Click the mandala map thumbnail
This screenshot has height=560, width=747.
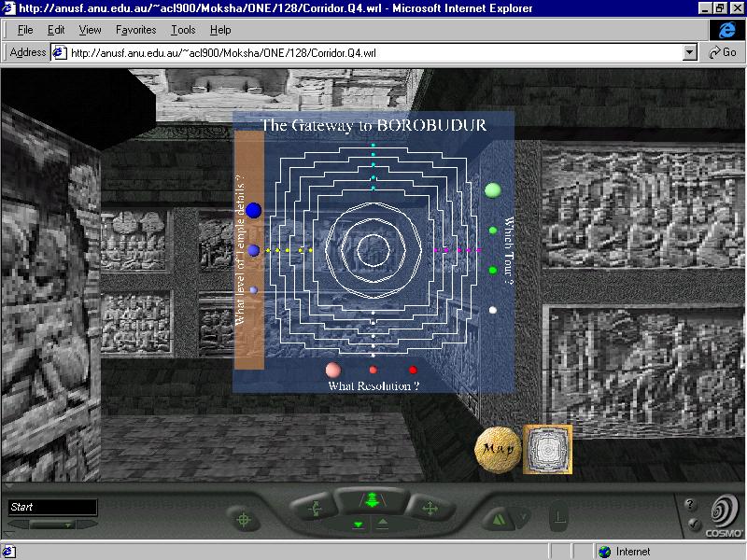point(546,449)
